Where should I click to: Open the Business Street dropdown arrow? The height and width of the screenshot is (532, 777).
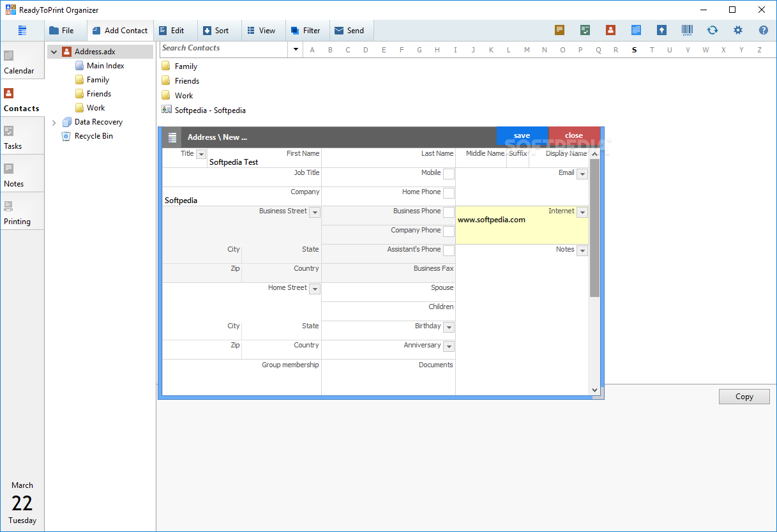(x=314, y=212)
